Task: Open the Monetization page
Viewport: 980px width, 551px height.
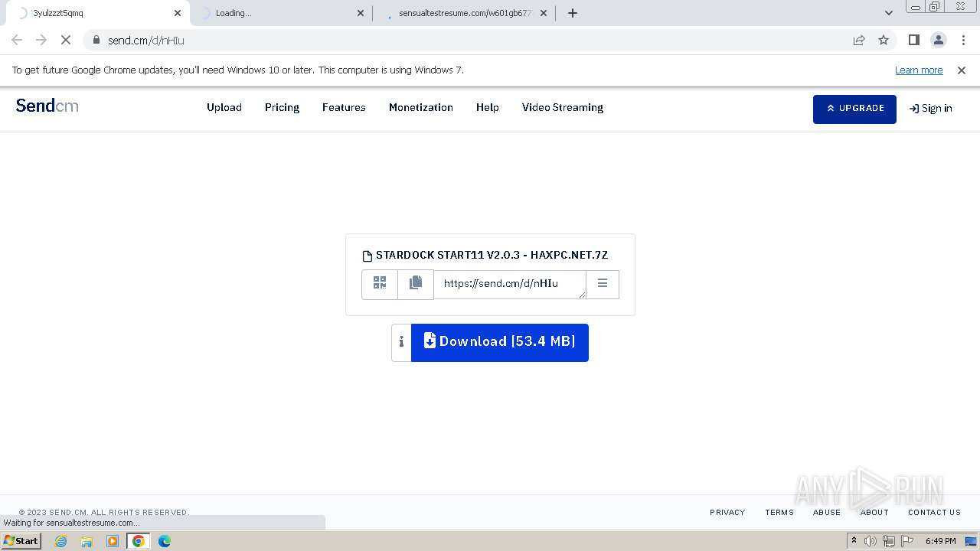Action: click(x=421, y=108)
